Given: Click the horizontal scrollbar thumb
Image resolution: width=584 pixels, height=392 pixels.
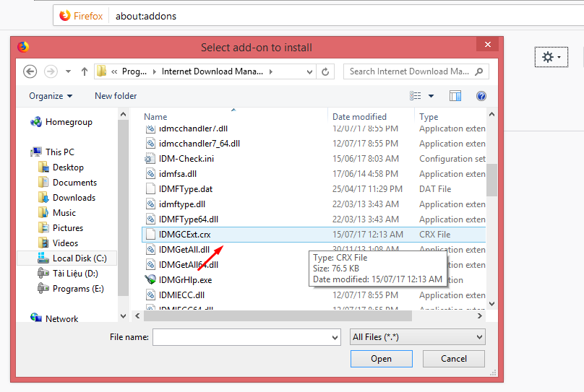Looking at the screenshot, I should pyautogui.click(x=278, y=315).
